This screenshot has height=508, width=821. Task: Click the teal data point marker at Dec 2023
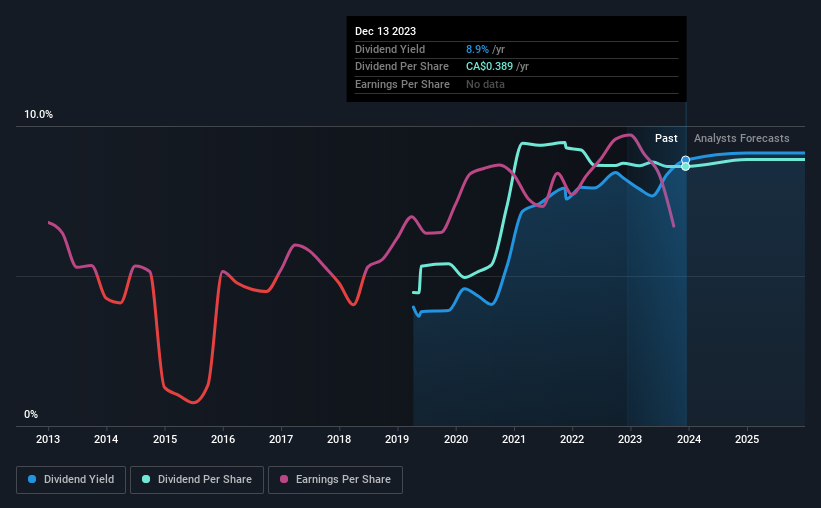coord(685,167)
